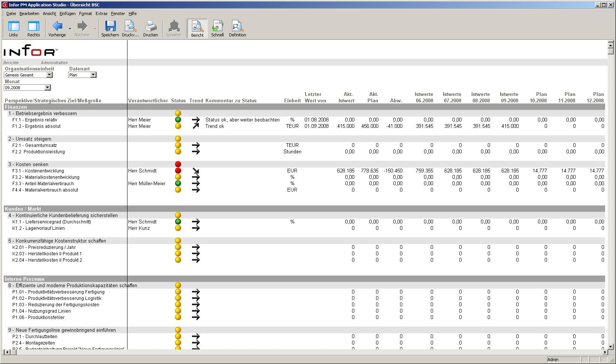This screenshot has height=364, width=616.
Task: Click green status light for F1.1 Ergebnis relativ
Action: (178, 120)
